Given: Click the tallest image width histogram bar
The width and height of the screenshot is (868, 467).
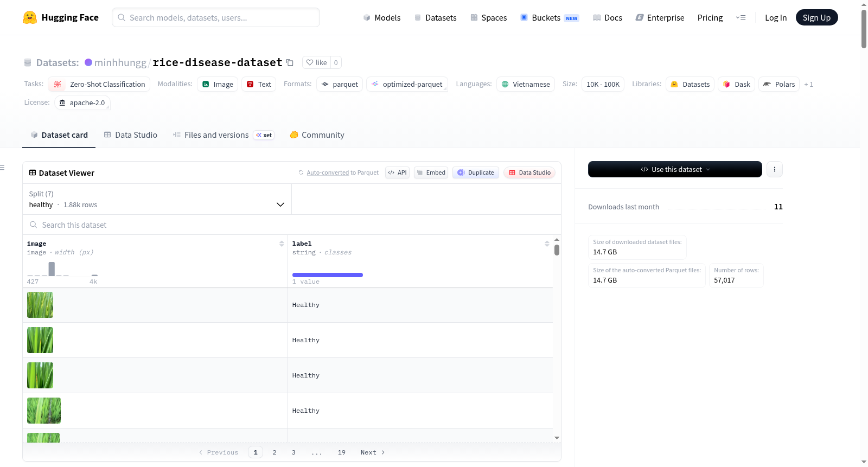Looking at the screenshot, I should [52, 269].
